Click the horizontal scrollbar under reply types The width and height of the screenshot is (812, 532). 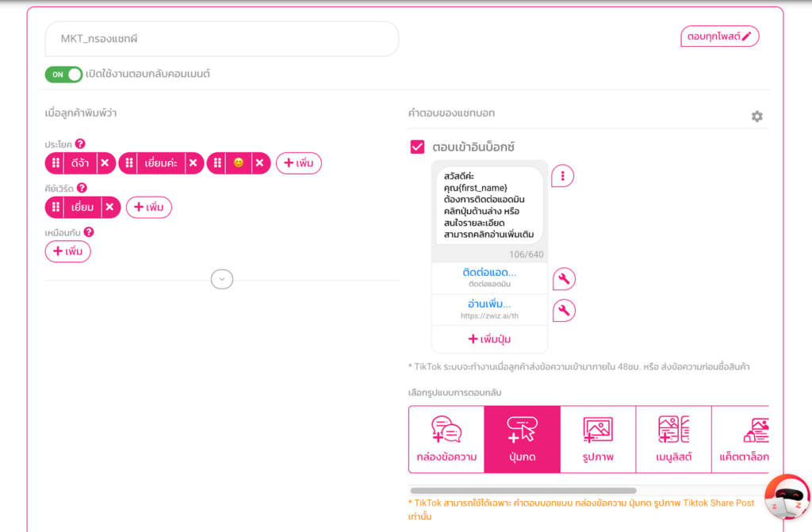coord(523,491)
